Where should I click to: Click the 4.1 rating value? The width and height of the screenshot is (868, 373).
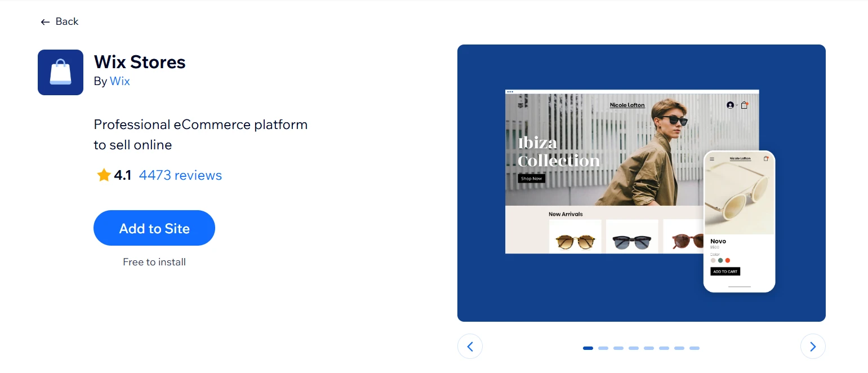[122, 175]
